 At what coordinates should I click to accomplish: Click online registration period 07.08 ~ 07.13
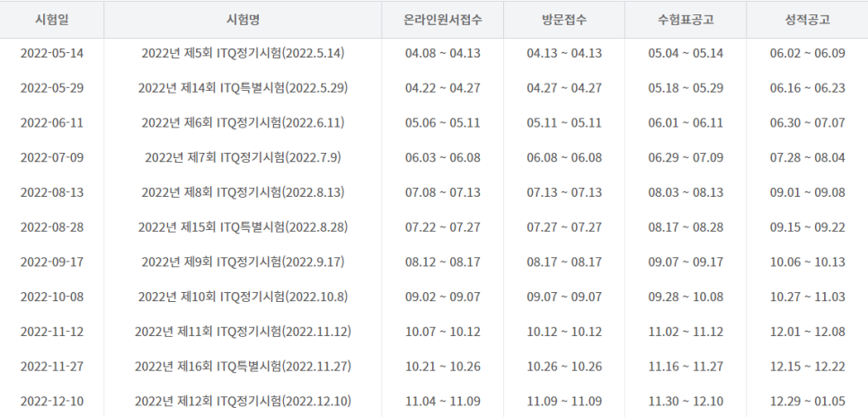tap(443, 192)
